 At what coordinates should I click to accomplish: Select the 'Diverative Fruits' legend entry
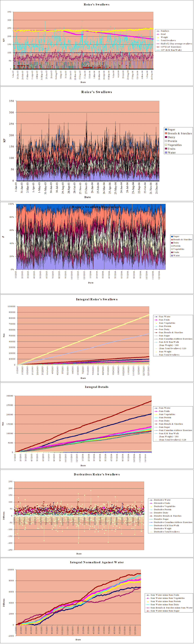coord(162,503)
